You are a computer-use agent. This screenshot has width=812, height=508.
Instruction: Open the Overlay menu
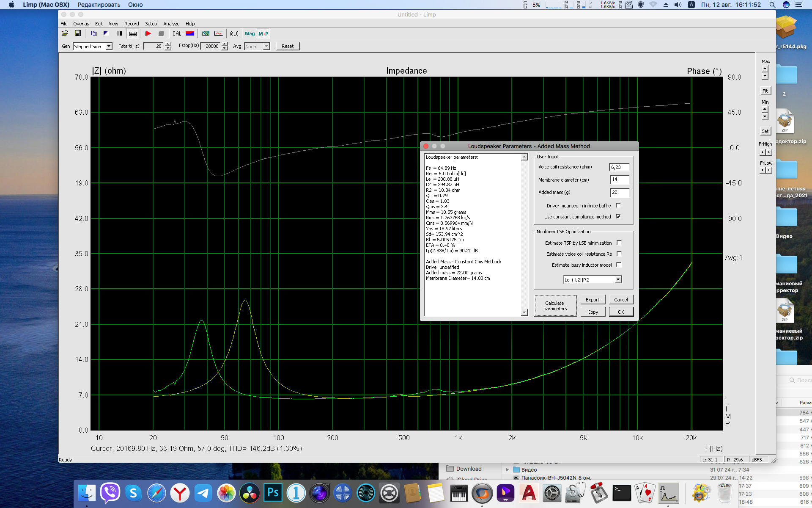coord(81,24)
